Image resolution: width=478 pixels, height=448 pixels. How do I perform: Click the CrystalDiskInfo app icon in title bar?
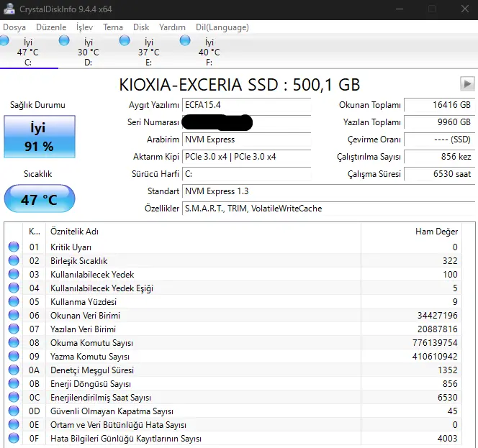point(9,9)
